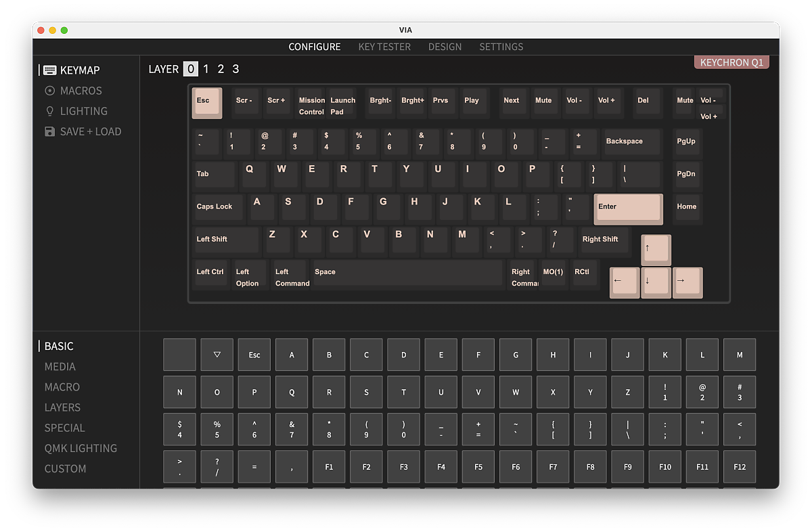Pick the @ 2 keycode in palette
The image size is (812, 532).
click(702, 392)
